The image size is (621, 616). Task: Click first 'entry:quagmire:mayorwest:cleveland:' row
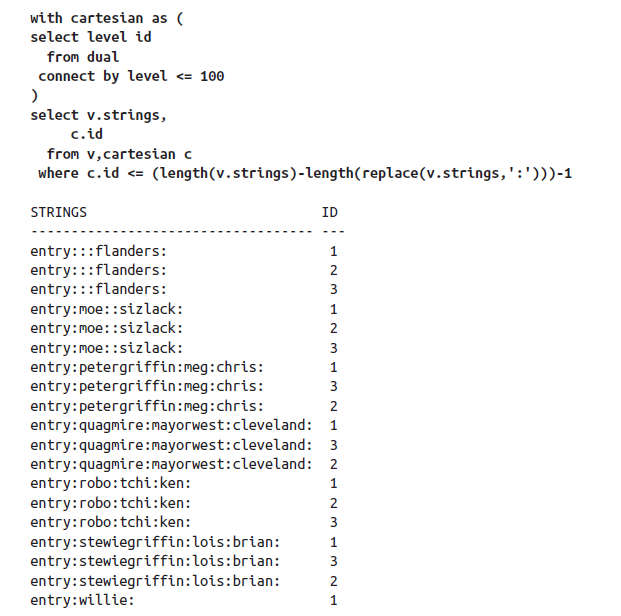171,425
